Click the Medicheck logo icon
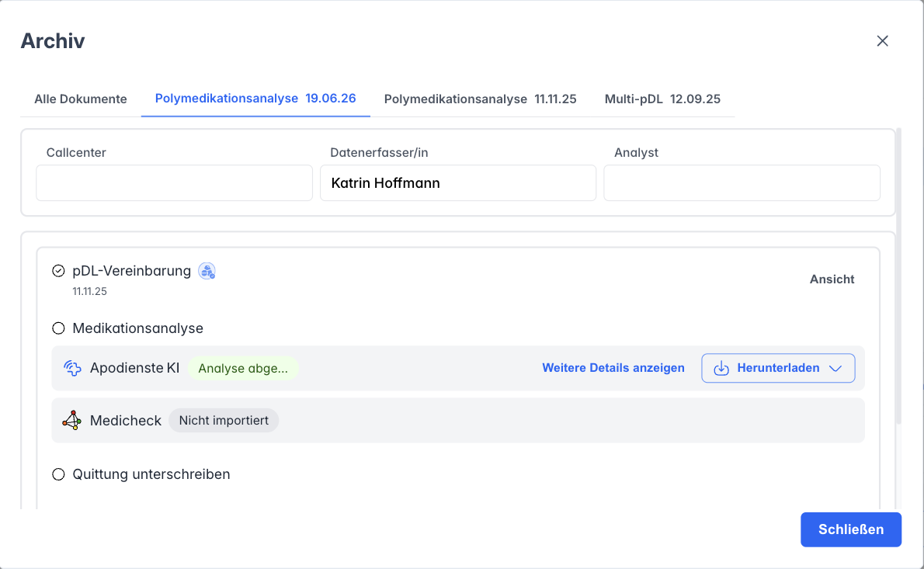Image resolution: width=924 pixels, height=569 pixels. 72,421
